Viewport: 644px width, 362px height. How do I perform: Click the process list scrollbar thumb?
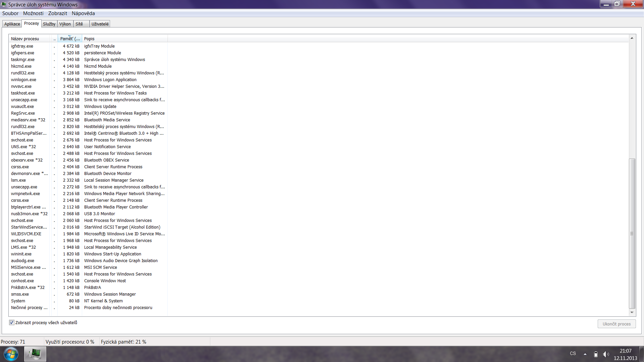(x=632, y=233)
